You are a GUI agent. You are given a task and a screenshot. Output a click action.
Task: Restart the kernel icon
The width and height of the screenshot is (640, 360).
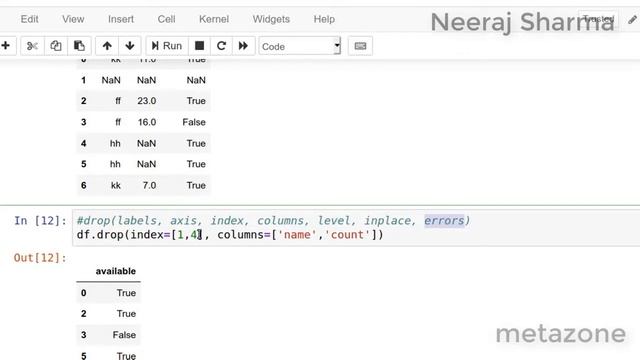click(221, 46)
